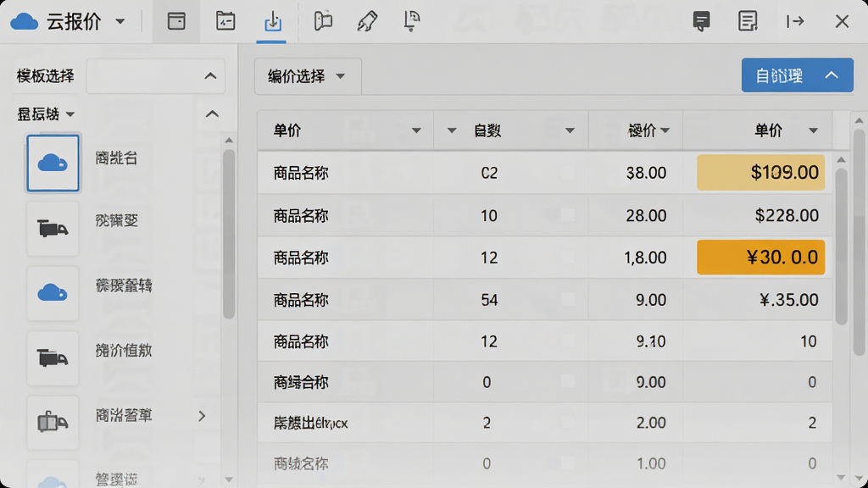Image resolution: width=868 pixels, height=488 pixels.
Task: Click the table vertical scrollbar thumb
Action: [x=841, y=247]
